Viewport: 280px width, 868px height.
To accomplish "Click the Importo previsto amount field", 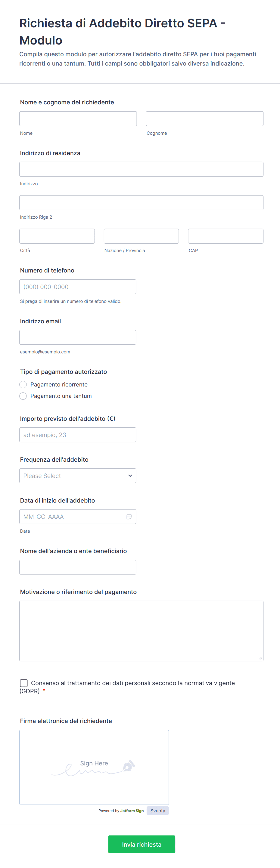I will 78,435.
